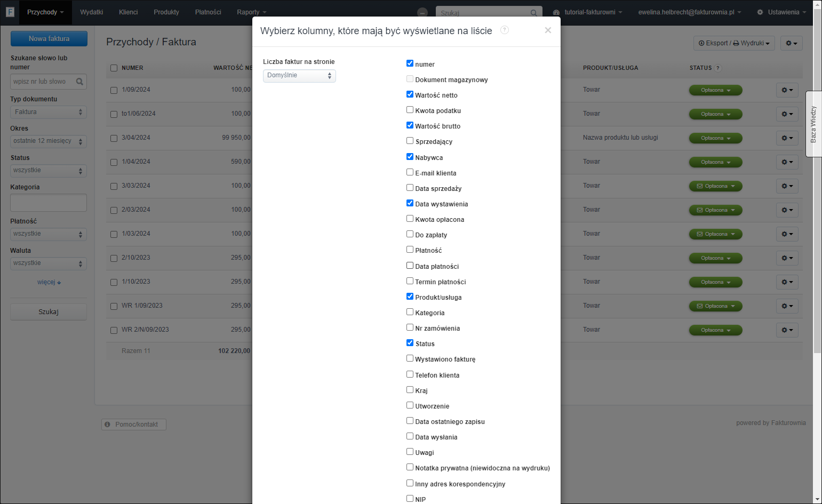Open gear menu for invoice to1/06/2024 row

coord(787,114)
